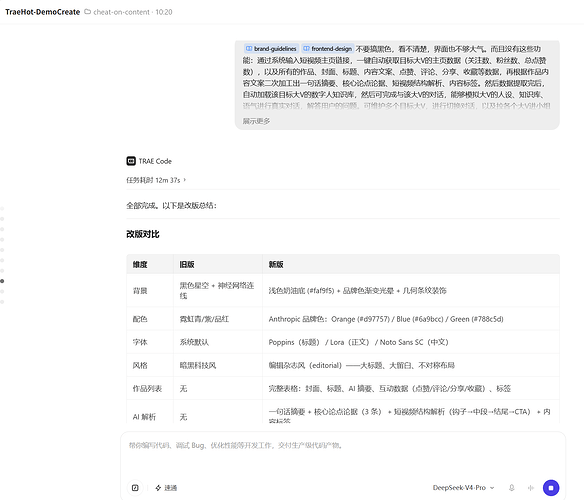The height and width of the screenshot is (500, 584).
Task: Click the 配色 row label
Action: 140,319
